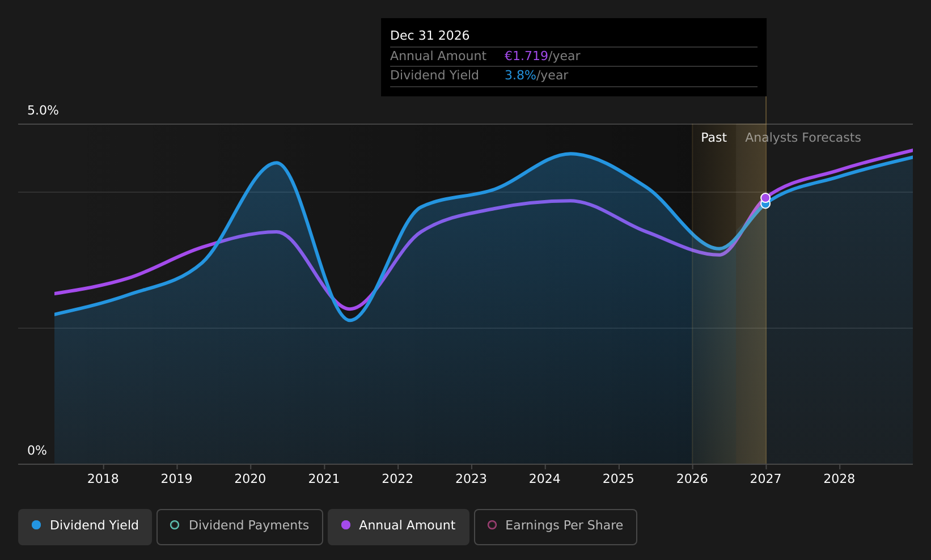Click the Annual Amount tooltip row label
This screenshot has width=931, height=560.
point(438,56)
